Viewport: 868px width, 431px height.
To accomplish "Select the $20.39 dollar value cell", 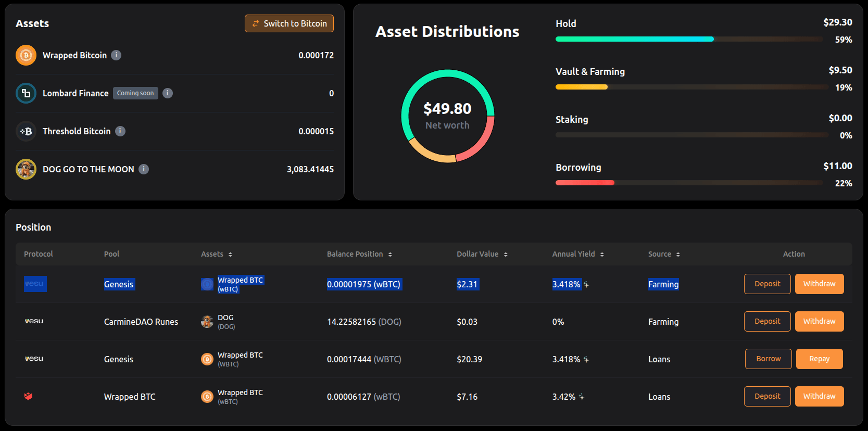I will tap(469, 359).
